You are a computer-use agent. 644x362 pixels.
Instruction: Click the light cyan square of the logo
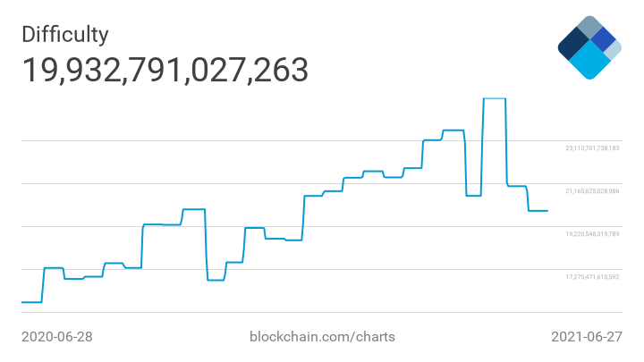[589, 61]
